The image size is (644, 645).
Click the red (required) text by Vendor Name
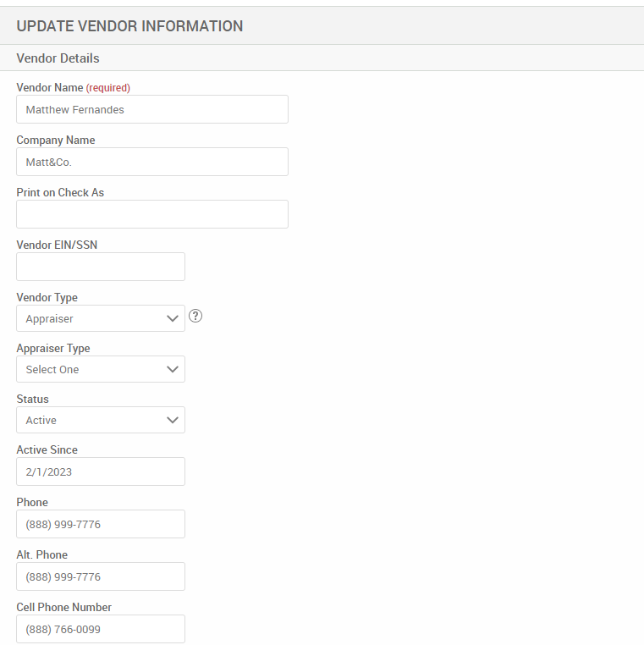click(x=108, y=88)
